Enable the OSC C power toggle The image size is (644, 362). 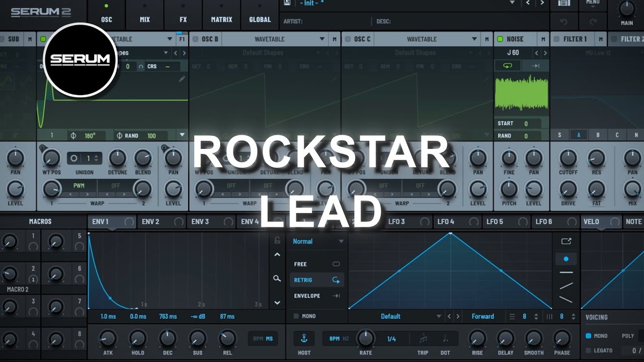pyautogui.click(x=347, y=39)
